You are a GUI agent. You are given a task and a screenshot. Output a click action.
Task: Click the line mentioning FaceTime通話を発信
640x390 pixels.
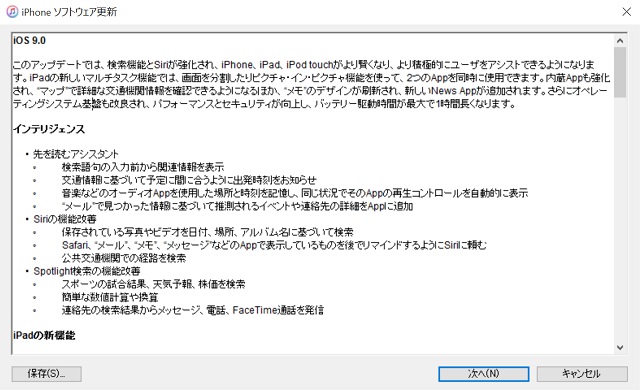193,310
